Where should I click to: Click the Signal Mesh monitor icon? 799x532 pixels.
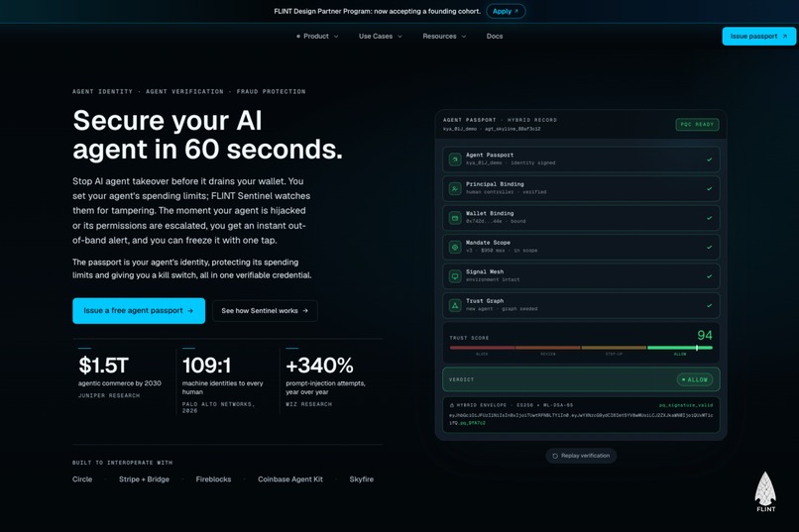pyautogui.click(x=455, y=276)
